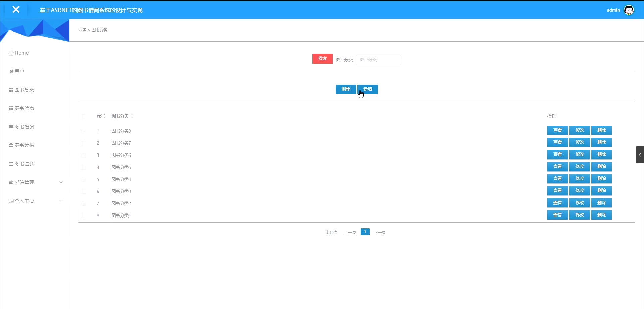Image resolution: width=644 pixels, height=309 pixels.
Task: Sort the table by 图书分类 column
Action: pos(132,116)
